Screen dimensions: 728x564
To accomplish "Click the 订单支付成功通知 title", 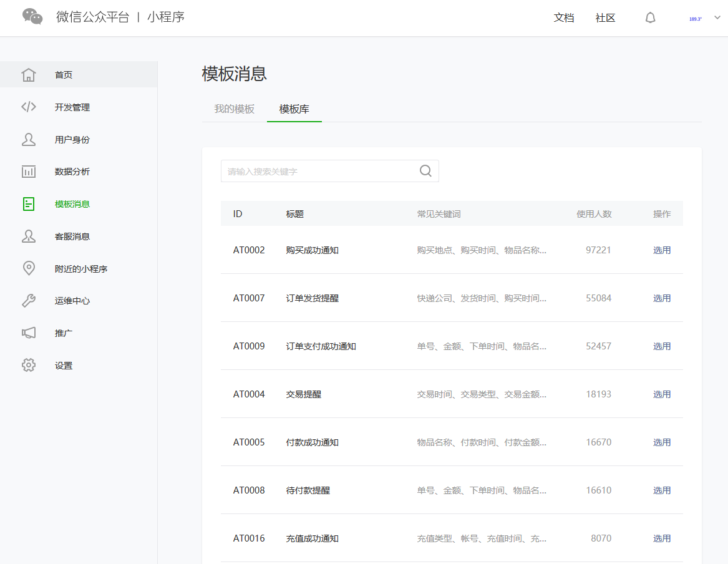I will pyautogui.click(x=321, y=346).
